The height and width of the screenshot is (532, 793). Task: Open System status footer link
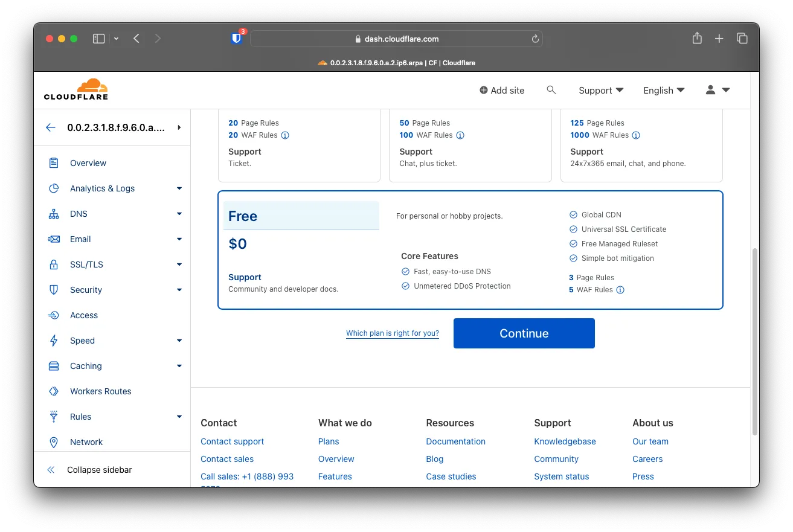click(x=562, y=476)
